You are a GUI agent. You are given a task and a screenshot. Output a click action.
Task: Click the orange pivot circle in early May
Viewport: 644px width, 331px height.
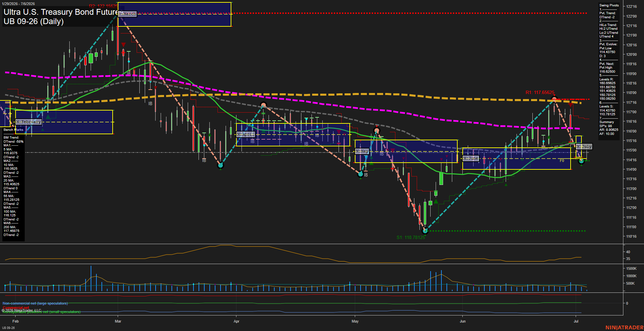pos(377,131)
